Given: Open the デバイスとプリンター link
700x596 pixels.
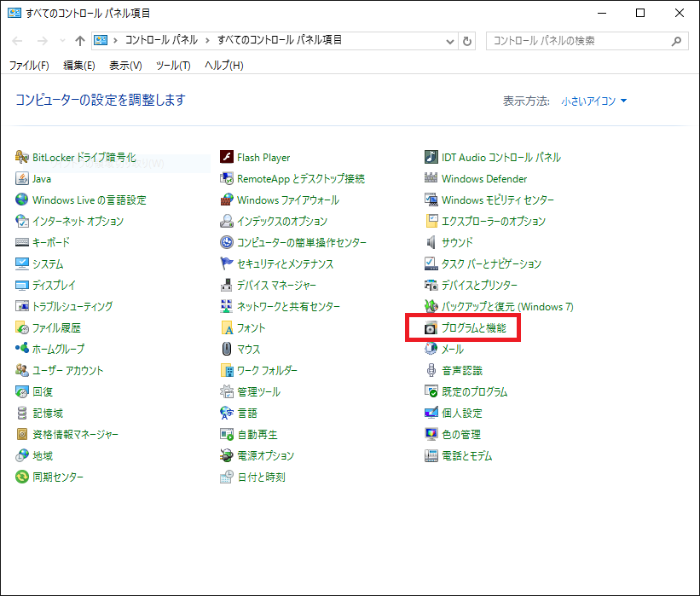Looking at the screenshot, I should click(479, 286).
